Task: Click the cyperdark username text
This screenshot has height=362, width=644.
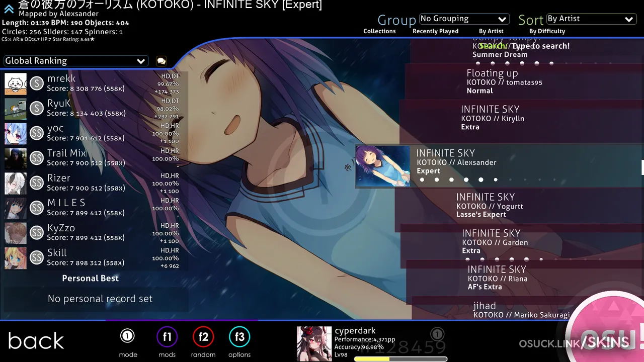Action: pos(355,331)
